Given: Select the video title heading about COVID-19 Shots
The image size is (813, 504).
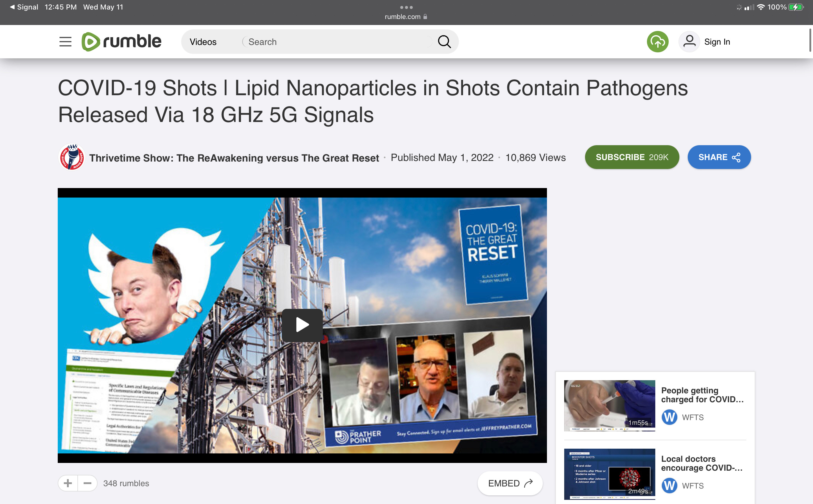Looking at the screenshot, I should pos(373,101).
